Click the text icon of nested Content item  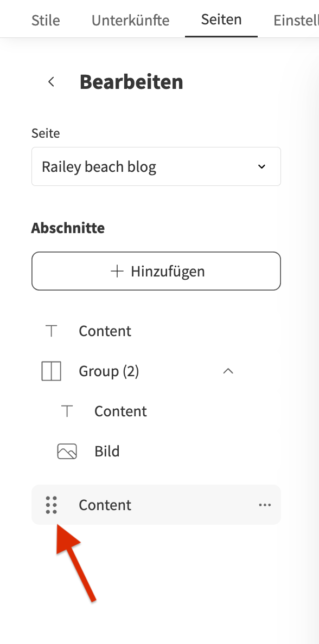point(67,411)
